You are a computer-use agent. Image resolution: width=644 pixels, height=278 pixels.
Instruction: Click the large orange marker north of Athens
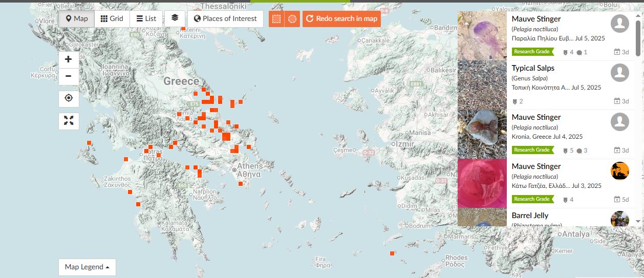[226, 137]
